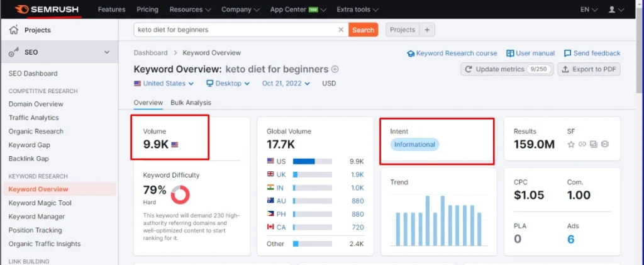Select Keyword Overview in the sidebar
The height and width of the screenshot is (265, 644).
(38, 189)
